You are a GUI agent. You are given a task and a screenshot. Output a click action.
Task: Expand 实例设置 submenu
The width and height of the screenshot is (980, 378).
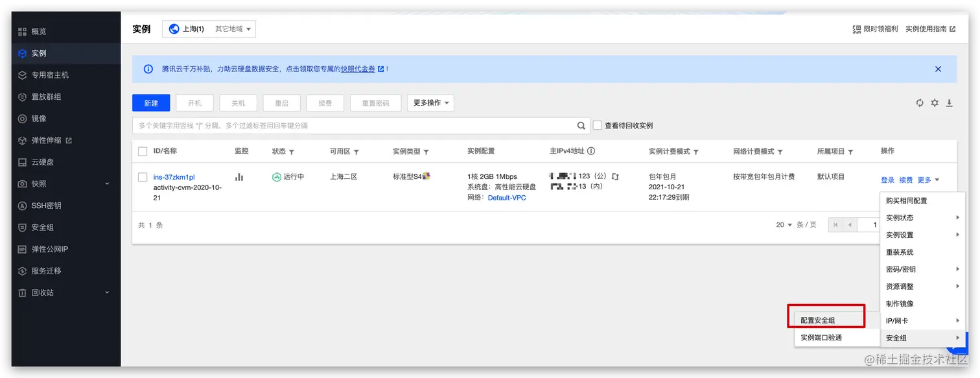tap(922, 235)
